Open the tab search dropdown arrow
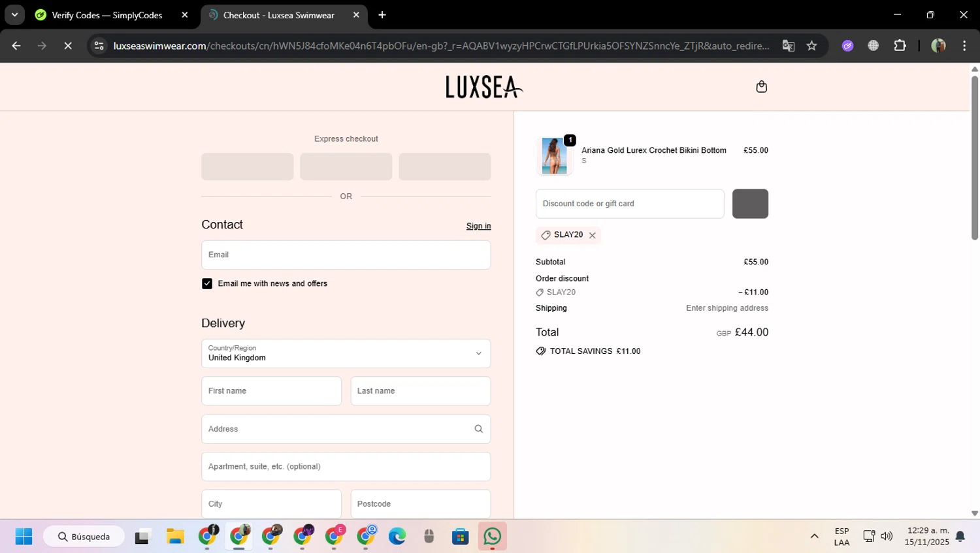Image resolution: width=980 pixels, height=553 pixels. click(14, 15)
